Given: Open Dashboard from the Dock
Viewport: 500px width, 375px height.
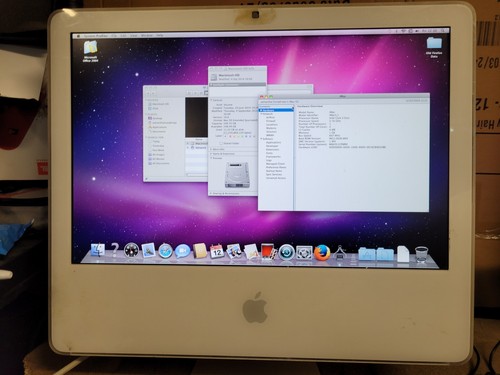Looking at the screenshot, I should pos(131,250).
